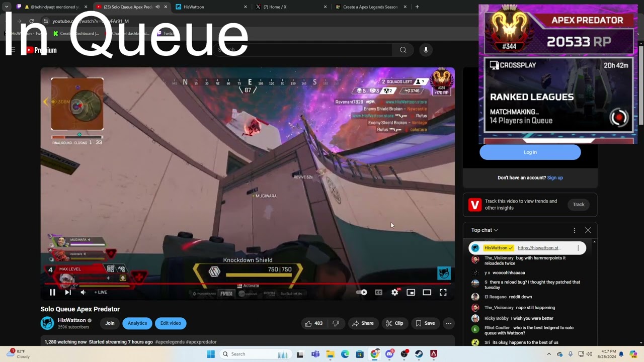Save the video to a playlist
This screenshot has height=362, width=644.
(x=425, y=323)
